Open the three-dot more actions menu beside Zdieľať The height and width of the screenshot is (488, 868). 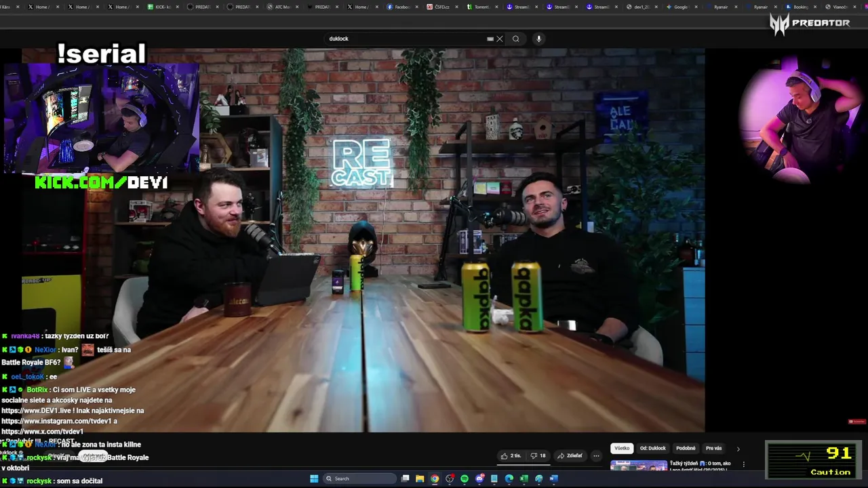[596, 456]
